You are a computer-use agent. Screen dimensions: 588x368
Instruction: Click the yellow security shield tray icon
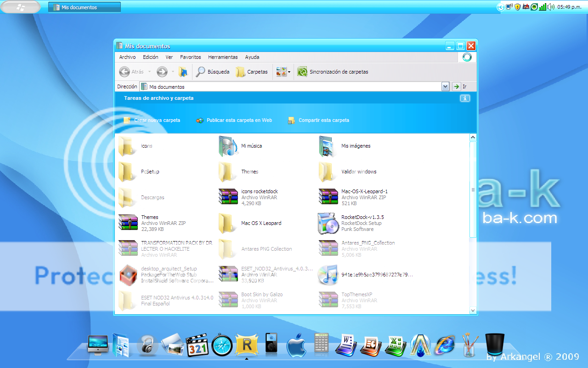(x=517, y=7)
